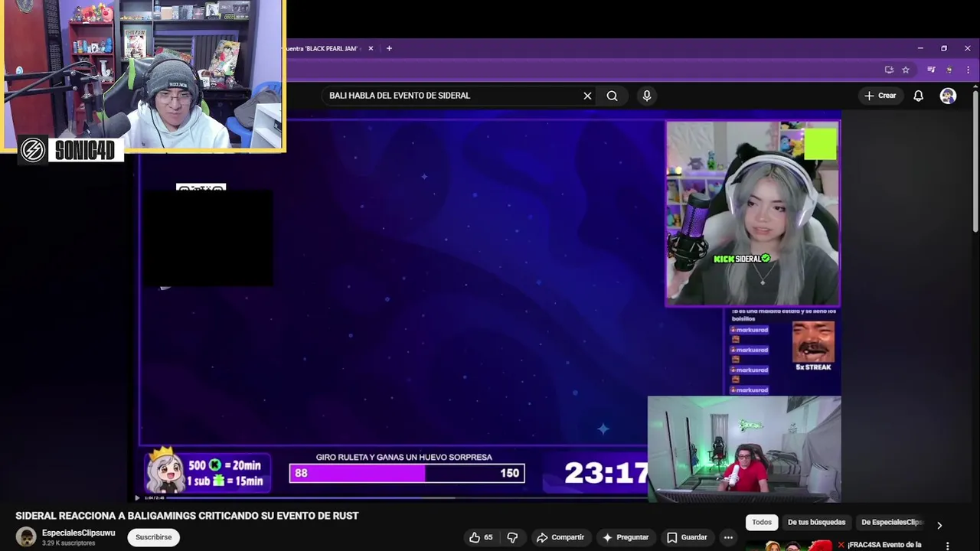Restore down the browser window
This screenshot has height=551, width=980.
[944, 48]
